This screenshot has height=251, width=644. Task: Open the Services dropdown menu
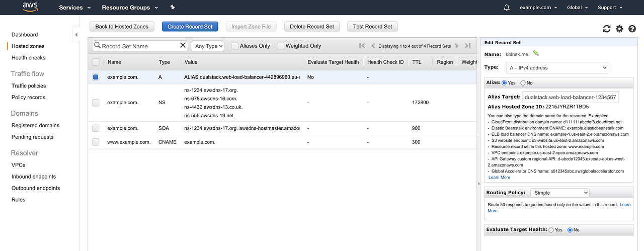[75, 8]
